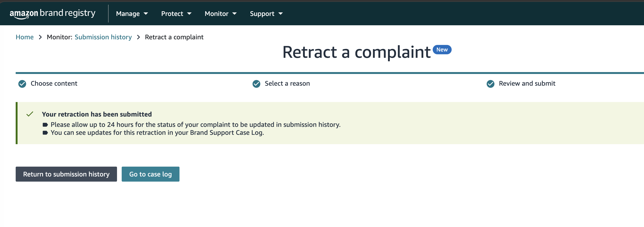The height and width of the screenshot is (227, 644).
Task: Click the green success checkmark in the banner
Action: point(30,114)
